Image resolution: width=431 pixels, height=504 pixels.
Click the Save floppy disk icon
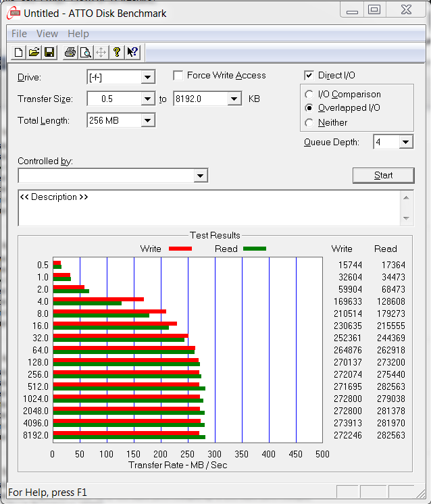pyautogui.click(x=49, y=53)
